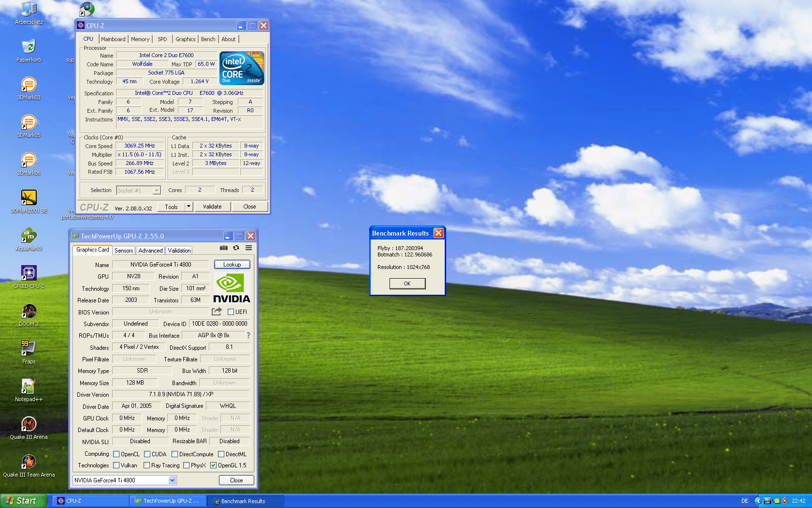812x508 pixels.
Task: Toggle the OpenCL checkbox
Action: pos(116,454)
